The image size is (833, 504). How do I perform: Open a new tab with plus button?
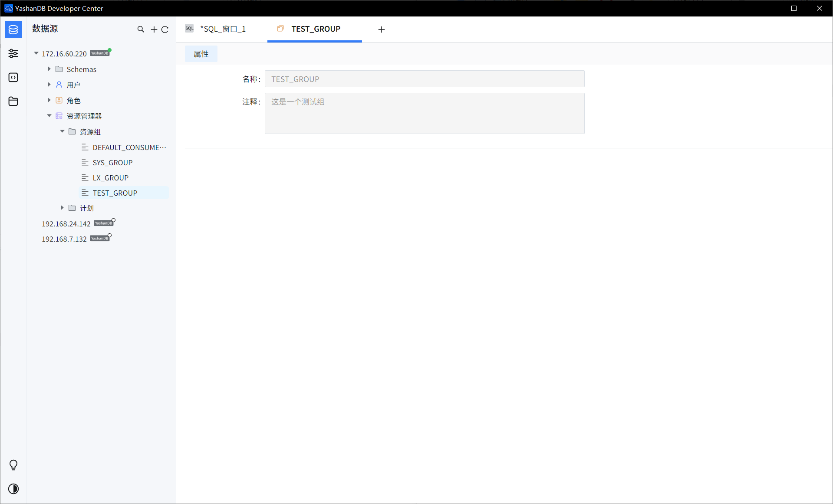tap(382, 29)
